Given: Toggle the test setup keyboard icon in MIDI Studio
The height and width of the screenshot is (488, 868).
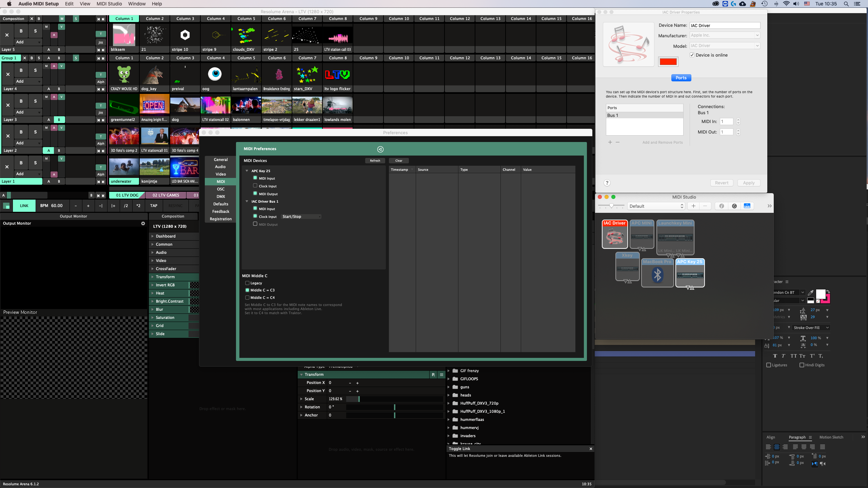Looking at the screenshot, I should pos(747,206).
